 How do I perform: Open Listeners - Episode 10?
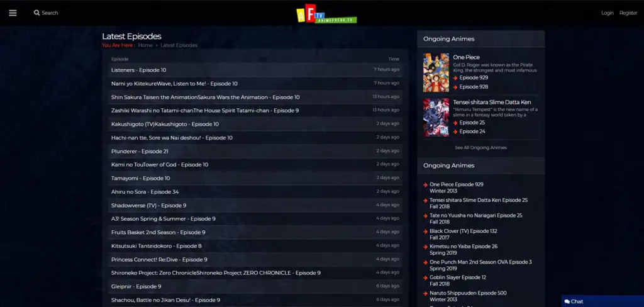[x=139, y=70]
